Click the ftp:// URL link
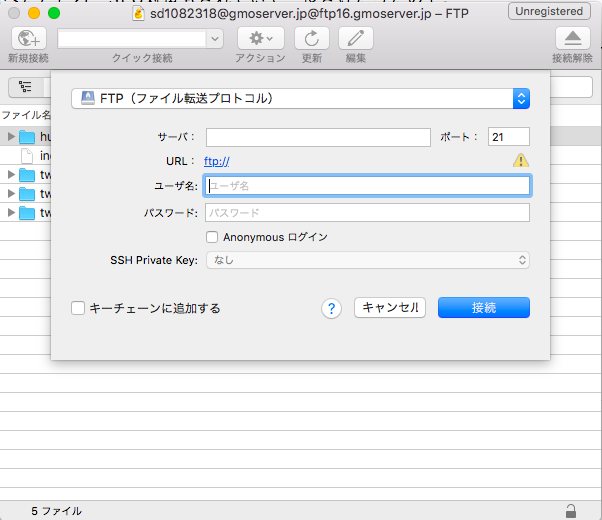The height and width of the screenshot is (520, 602). (x=217, y=161)
